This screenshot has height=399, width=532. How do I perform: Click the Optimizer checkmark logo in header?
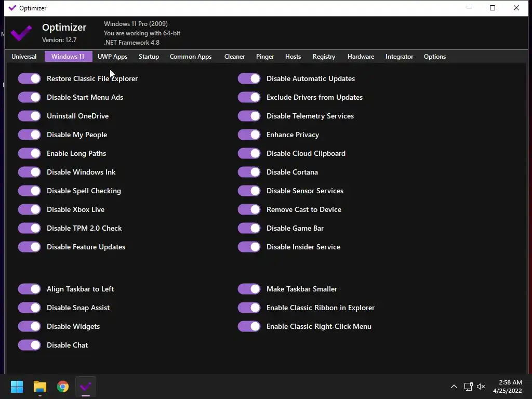tap(21, 33)
